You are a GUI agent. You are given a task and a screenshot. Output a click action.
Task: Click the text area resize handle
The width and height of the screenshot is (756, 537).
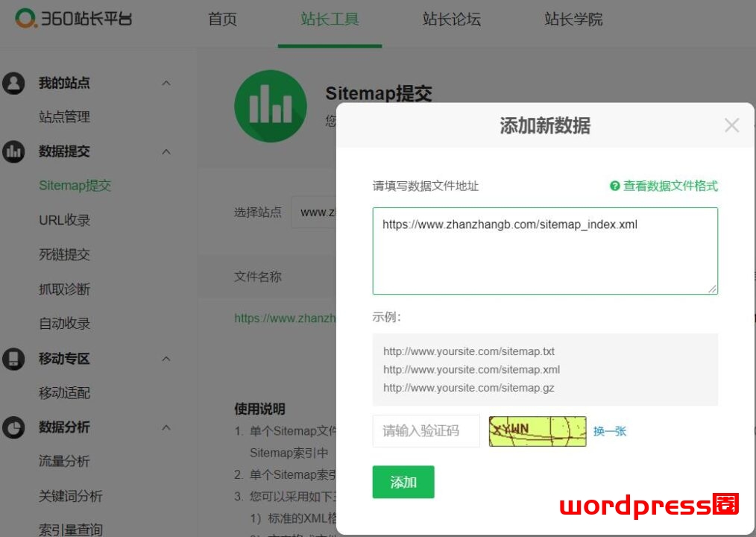click(x=712, y=289)
